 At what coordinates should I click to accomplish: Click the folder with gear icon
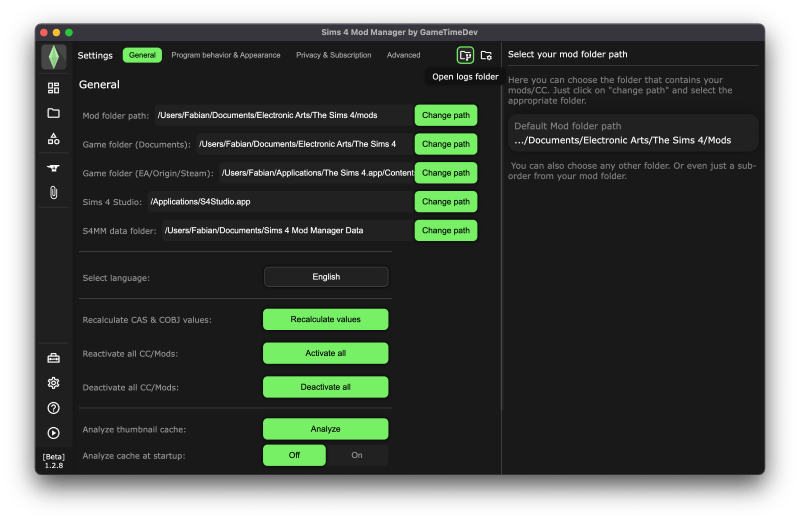(486, 55)
